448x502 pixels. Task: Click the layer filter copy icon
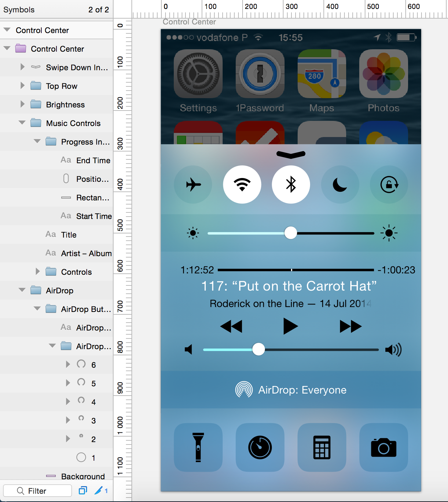[83, 490]
